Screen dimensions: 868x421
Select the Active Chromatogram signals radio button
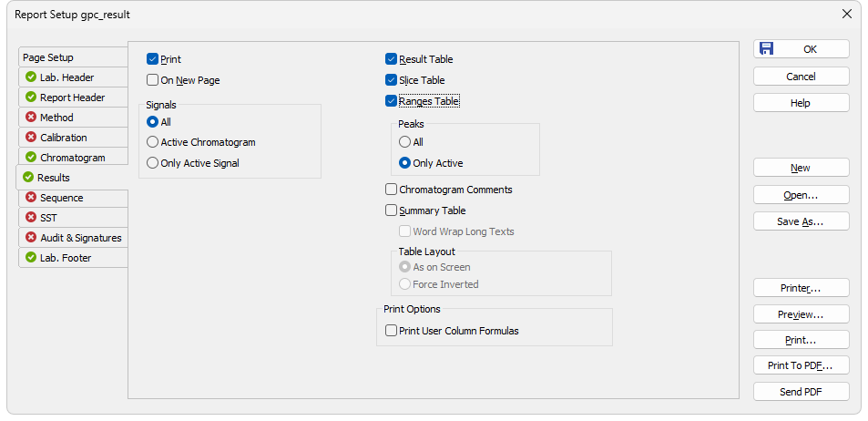[x=152, y=142]
